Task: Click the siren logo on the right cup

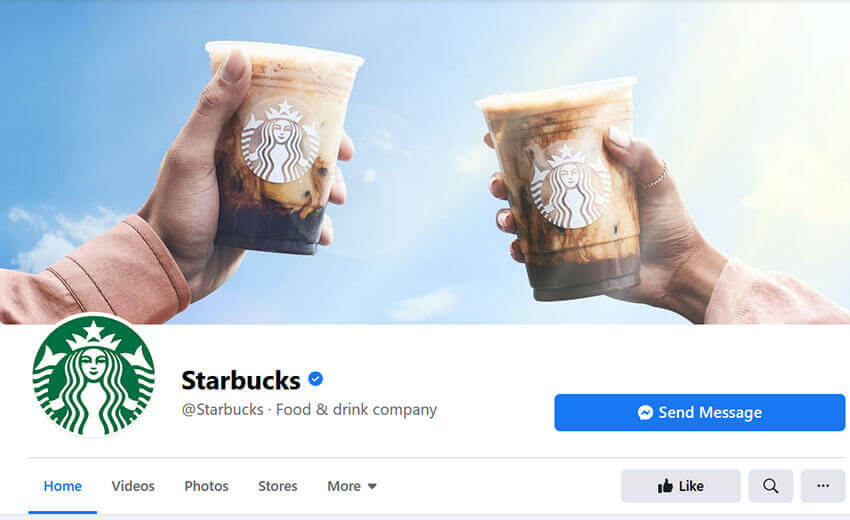Action: pos(570,186)
